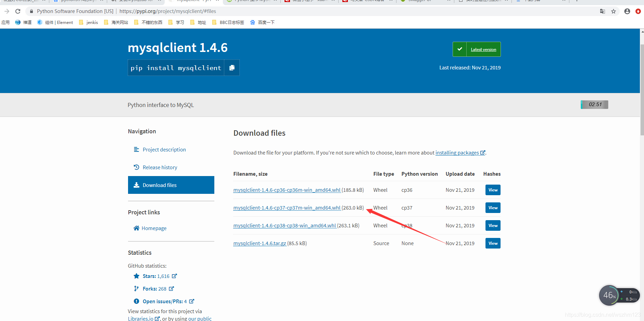Open the 不错的东西 bookmark folder
Viewport: 644px width, 321px height.
pyautogui.click(x=148, y=22)
